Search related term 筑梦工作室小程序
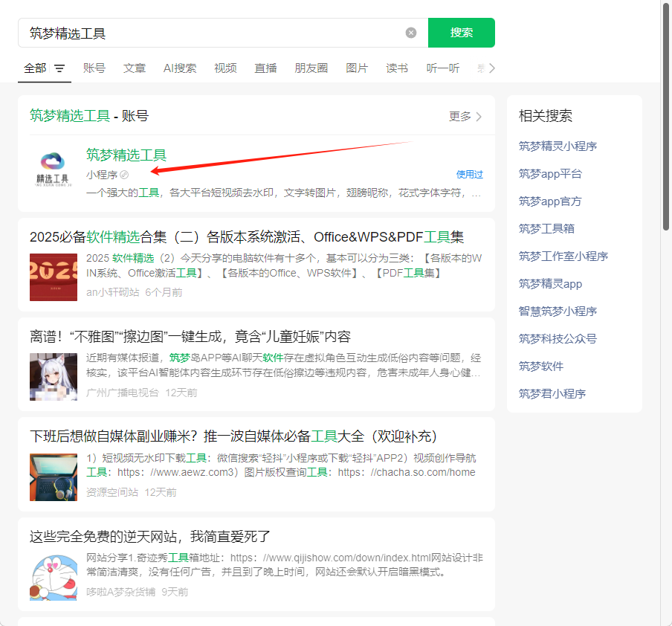Screen dimensions: 672x626 [x=563, y=256]
